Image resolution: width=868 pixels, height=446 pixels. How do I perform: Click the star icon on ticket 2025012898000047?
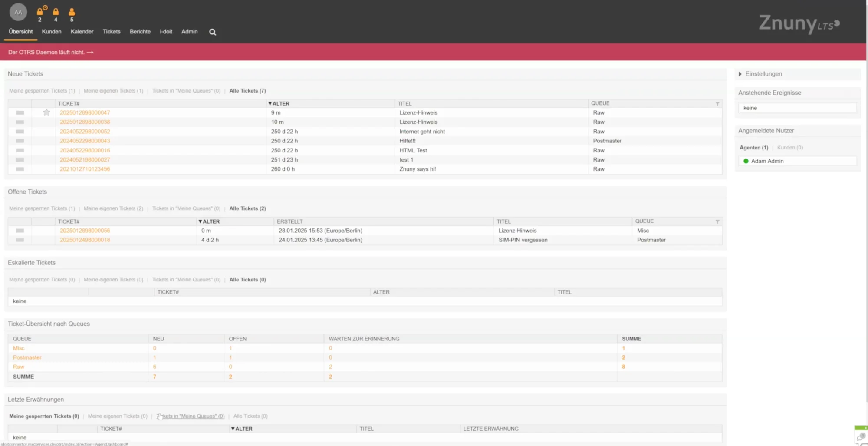pos(46,112)
